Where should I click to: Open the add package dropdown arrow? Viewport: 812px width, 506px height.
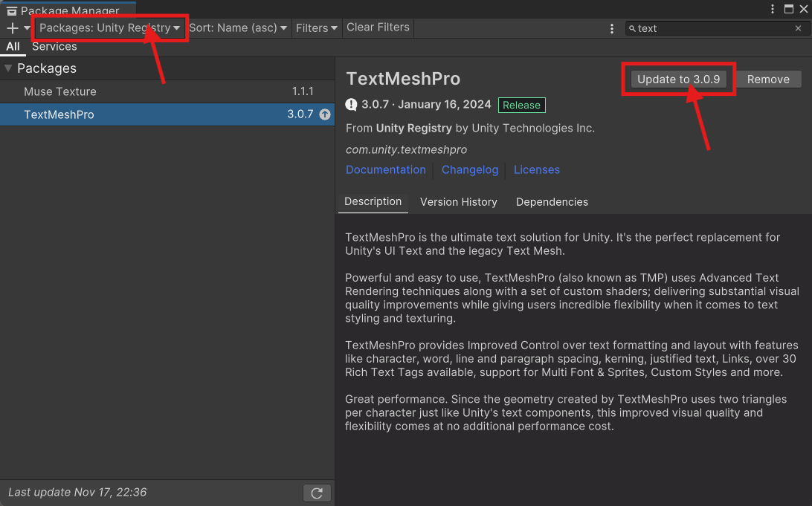pos(27,28)
